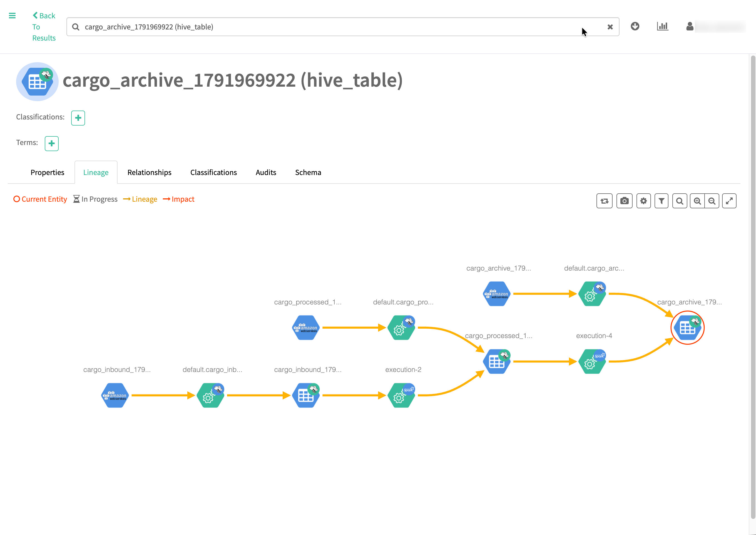This screenshot has width=756, height=535.
Task: Click the default.cargo_inb... node label
Action: [x=212, y=370]
